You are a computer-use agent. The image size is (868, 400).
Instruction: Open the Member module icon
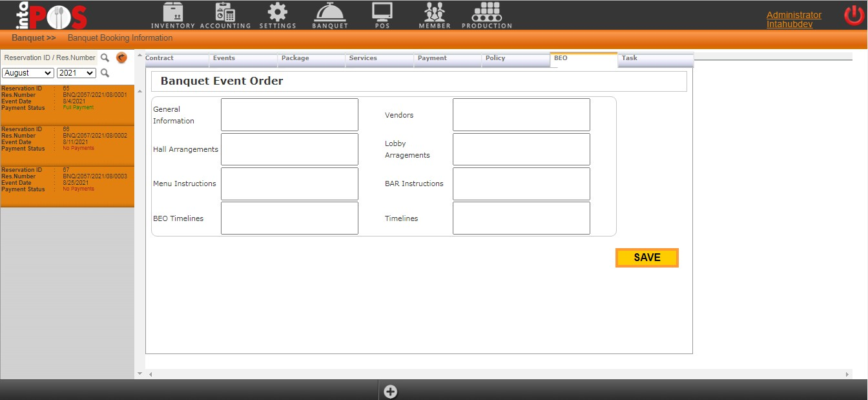click(435, 13)
